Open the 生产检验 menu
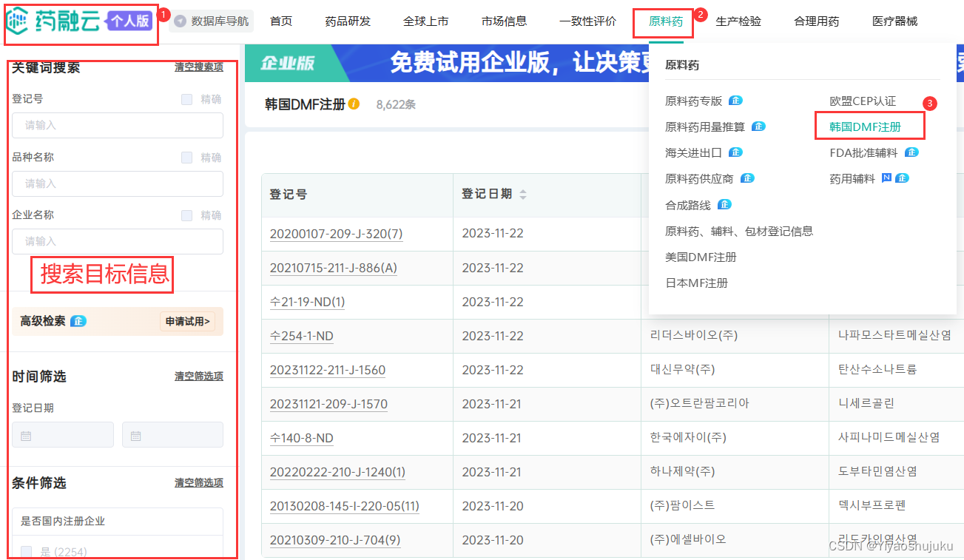964x560 pixels. (738, 21)
